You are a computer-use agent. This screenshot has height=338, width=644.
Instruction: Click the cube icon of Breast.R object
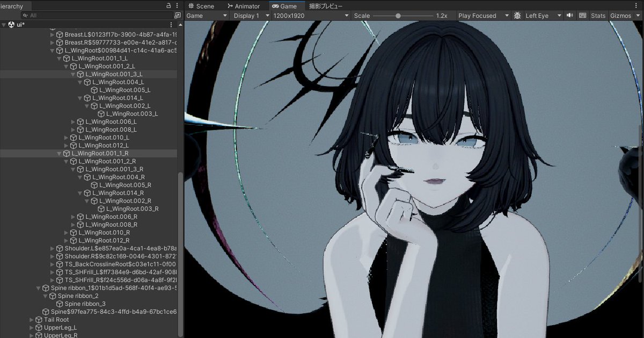[x=60, y=42]
